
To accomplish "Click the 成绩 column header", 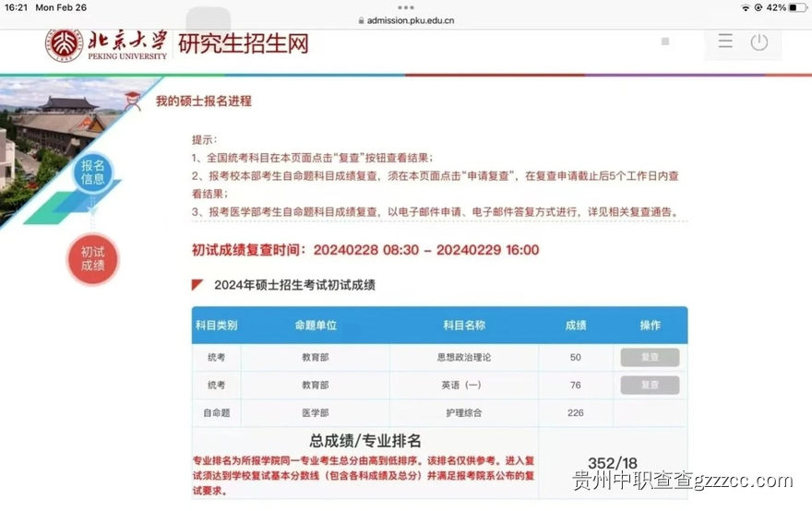I will pyautogui.click(x=576, y=325).
